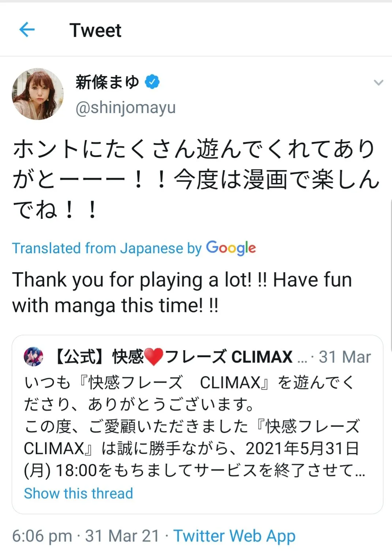Viewport: 392px width, 551px height.
Task: Click the blue verified badge
Action: 152,82
